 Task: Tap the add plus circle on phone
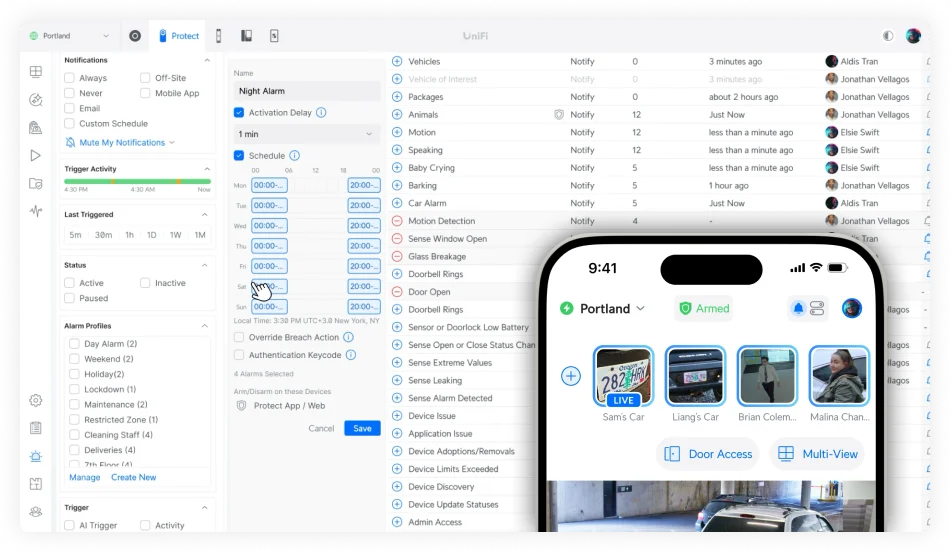pyautogui.click(x=571, y=376)
